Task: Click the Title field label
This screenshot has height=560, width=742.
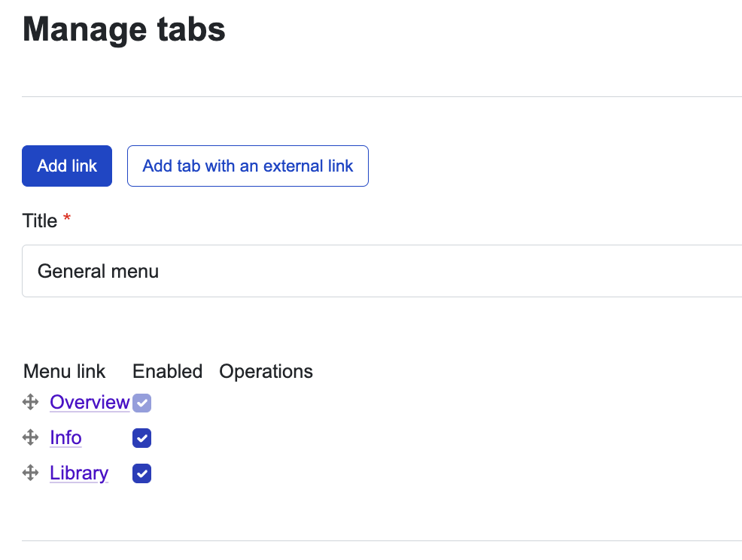Action: [x=39, y=221]
